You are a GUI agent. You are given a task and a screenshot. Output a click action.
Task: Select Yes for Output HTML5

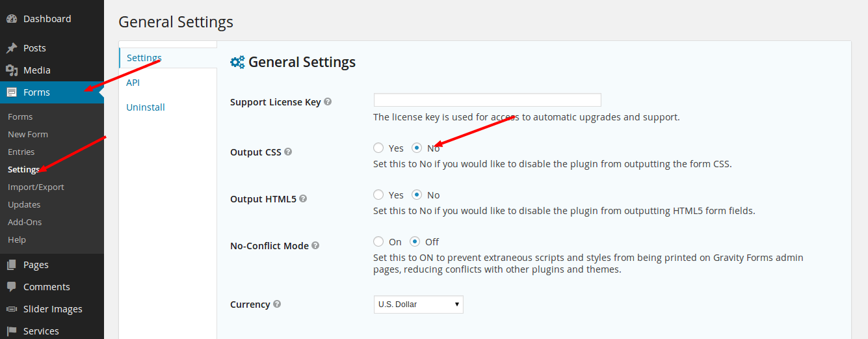click(378, 195)
